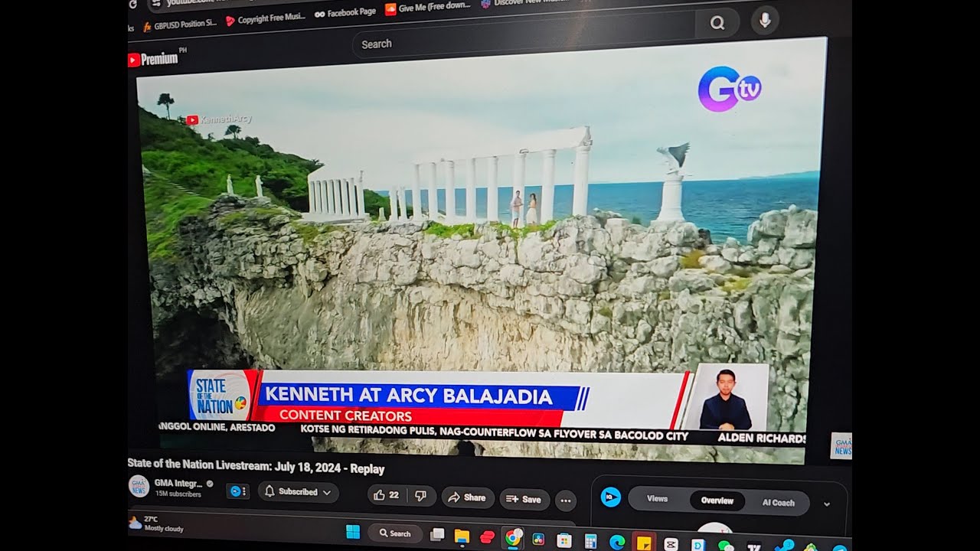This screenshot has height=551, width=980.
Task: Dislike the video with the thumbs-down icon
Action: 421,496
